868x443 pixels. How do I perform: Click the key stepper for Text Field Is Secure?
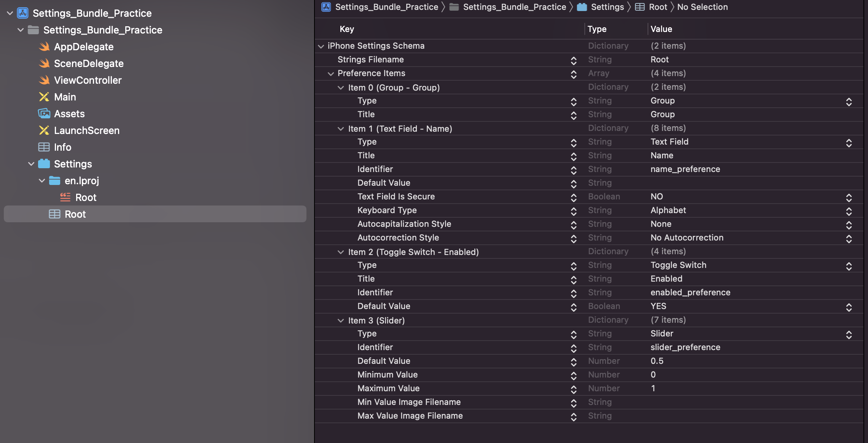(x=574, y=198)
